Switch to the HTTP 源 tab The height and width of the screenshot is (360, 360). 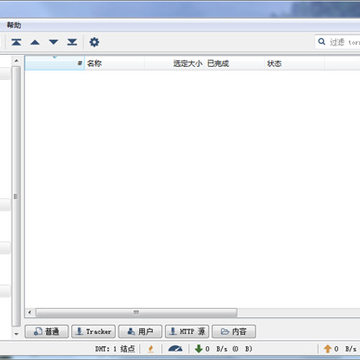(x=187, y=331)
